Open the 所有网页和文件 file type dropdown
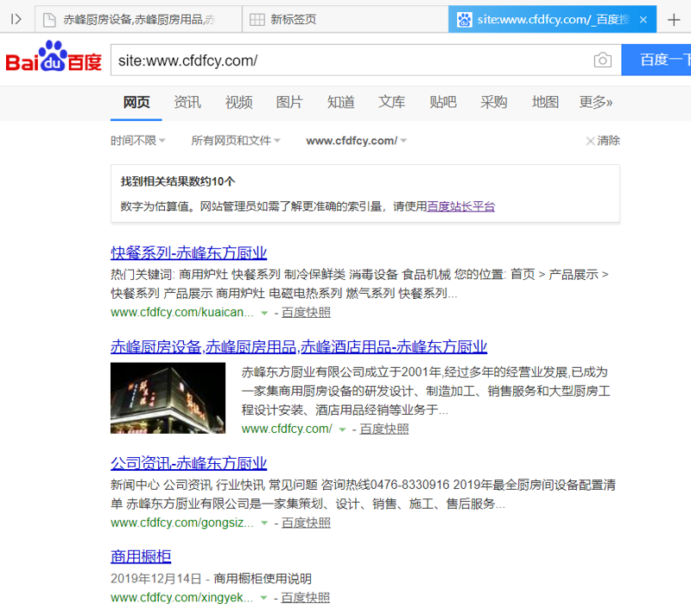The width and height of the screenshot is (691, 616). click(235, 141)
